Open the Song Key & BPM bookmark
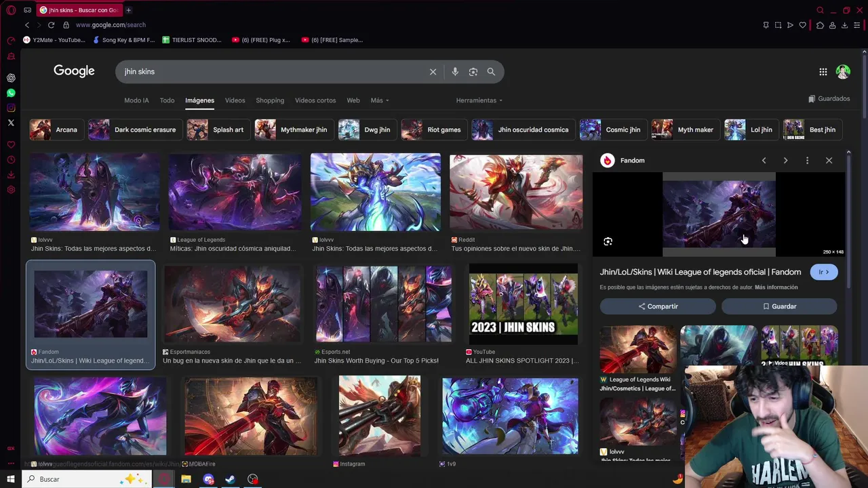The image size is (868, 488). [x=123, y=40]
